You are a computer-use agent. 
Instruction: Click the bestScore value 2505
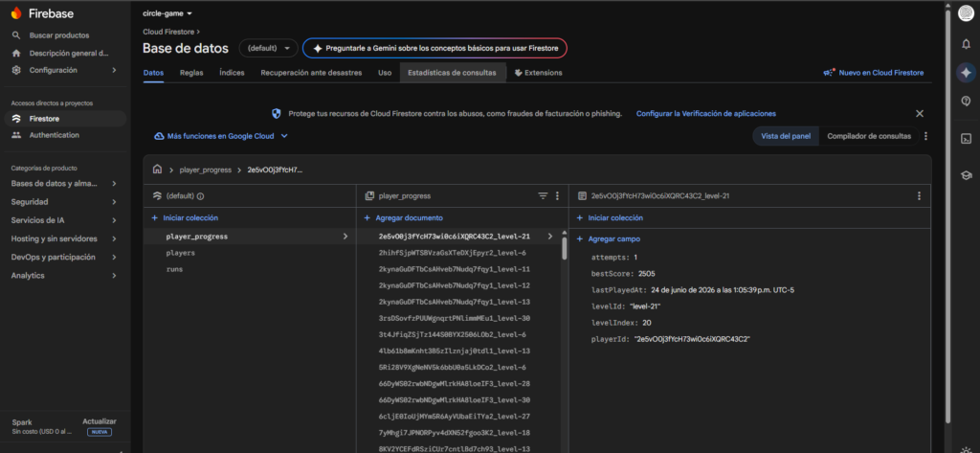click(647, 273)
